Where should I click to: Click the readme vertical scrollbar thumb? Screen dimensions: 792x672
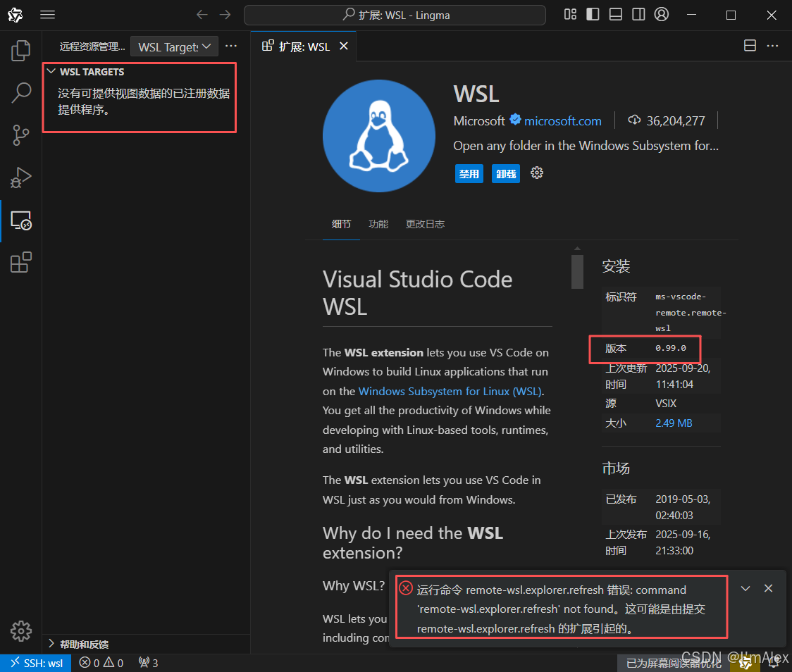coord(577,272)
